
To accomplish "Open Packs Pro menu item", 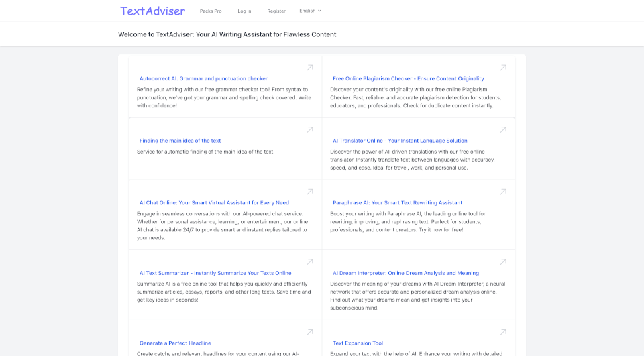I will [211, 11].
